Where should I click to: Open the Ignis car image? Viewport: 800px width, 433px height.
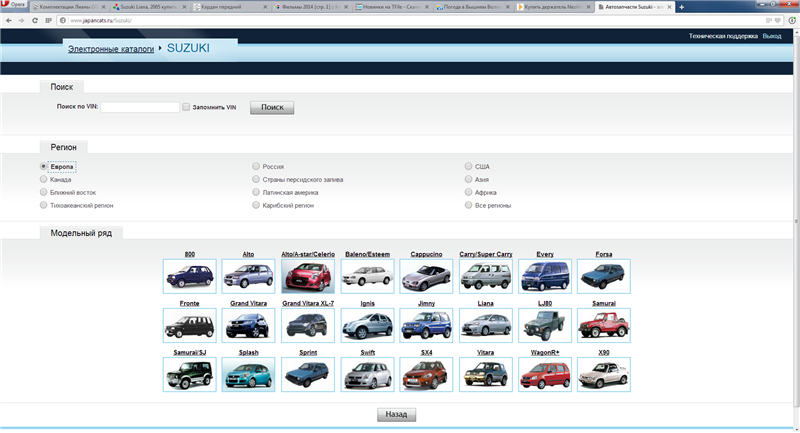pyautogui.click(x=367, y=325)
